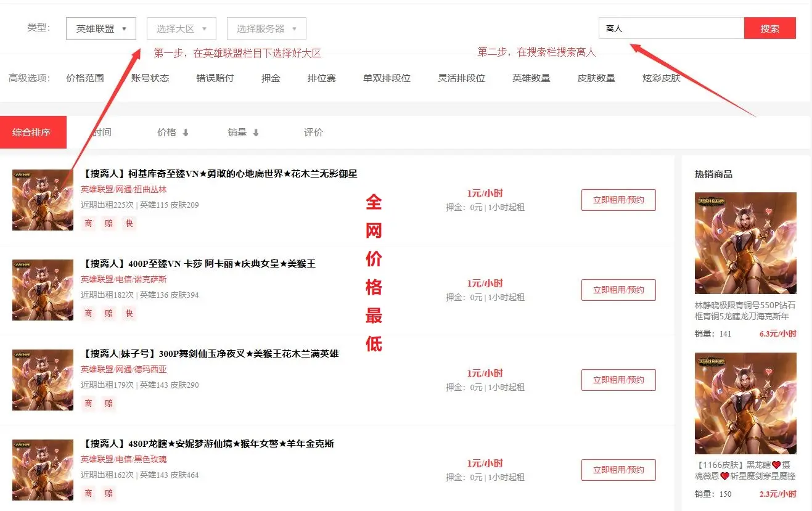
Task: Open thumbnail of the 柯基库奇至臻VN listing
Action: tap(43, 200)
